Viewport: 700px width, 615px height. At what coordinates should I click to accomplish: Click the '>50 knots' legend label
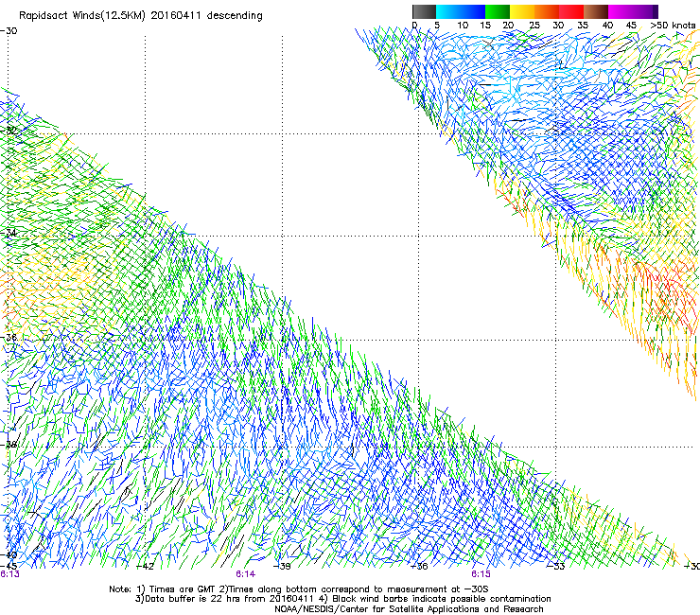[x=673, y=26]
